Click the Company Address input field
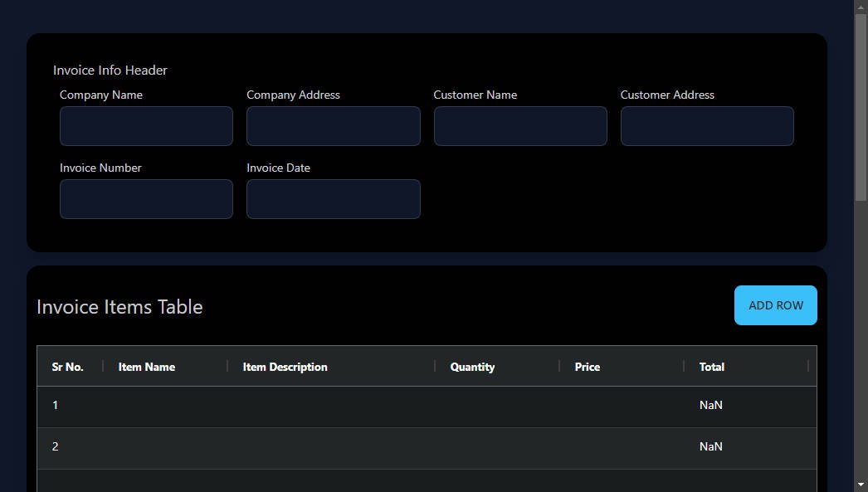This screenshot has height=492, width=868. 333,125
